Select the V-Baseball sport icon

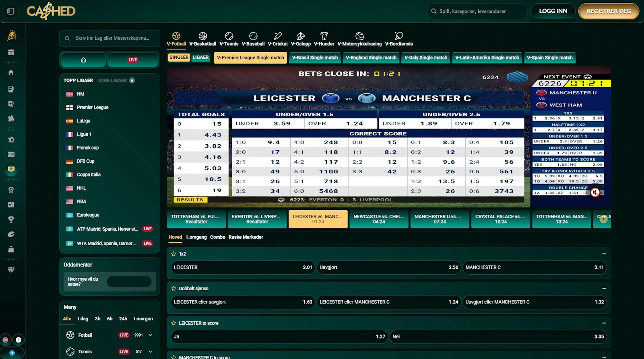point(253,39)
